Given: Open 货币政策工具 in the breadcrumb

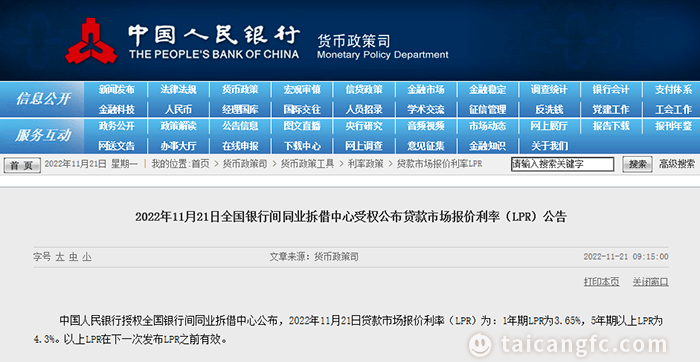Looking at the screenshot, I should click(307, 164).
